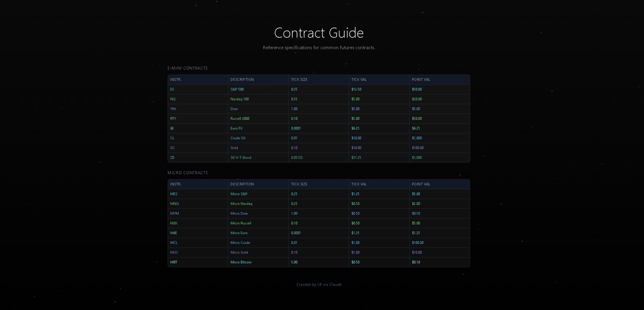644x310 pixels.
Task: Click the E-MINI CONTRACTS section heading
Action: [x=187, y=68]
